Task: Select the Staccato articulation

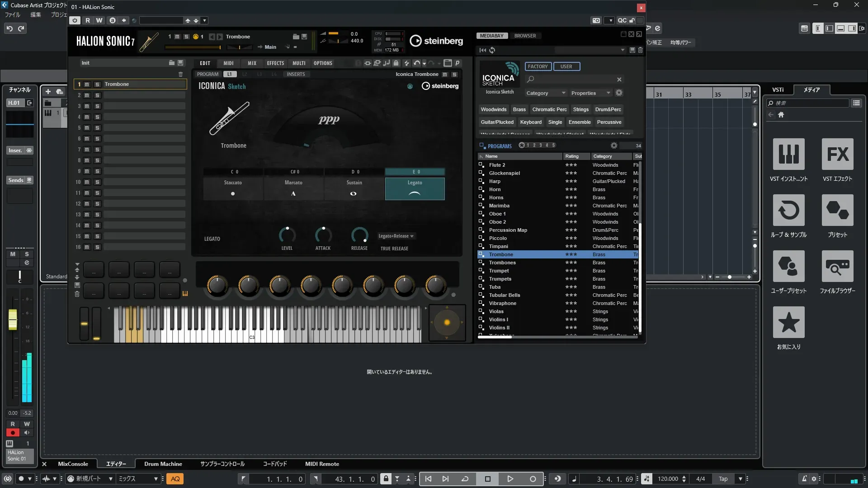Action: (233, 188)
